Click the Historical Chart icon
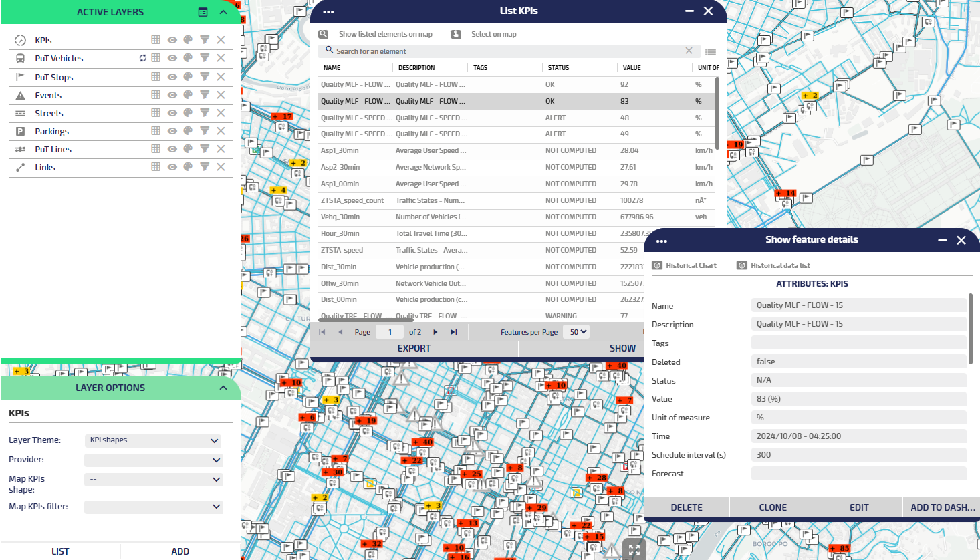Screen dimensions: 980x560 657,265
